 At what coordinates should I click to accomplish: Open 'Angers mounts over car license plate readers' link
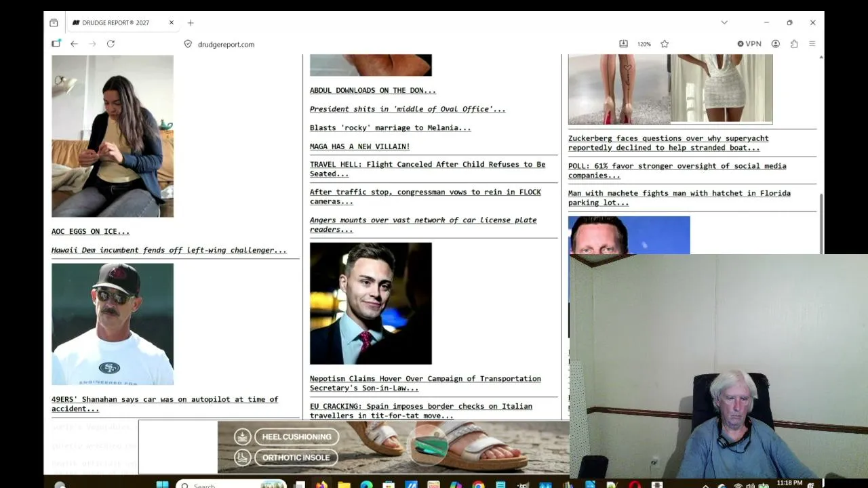(423, 224)
